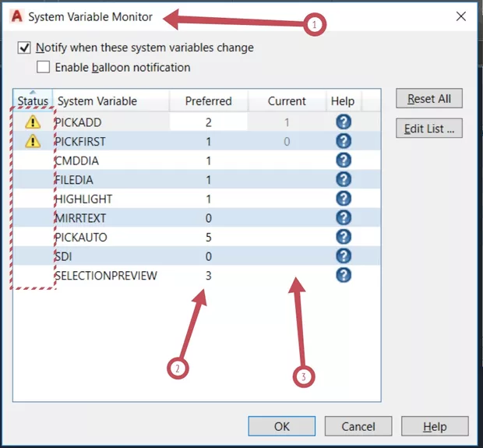This screenshot has height=448, width=483.
Task: Click the System Variable column header
Action: [x=97, y=101]
